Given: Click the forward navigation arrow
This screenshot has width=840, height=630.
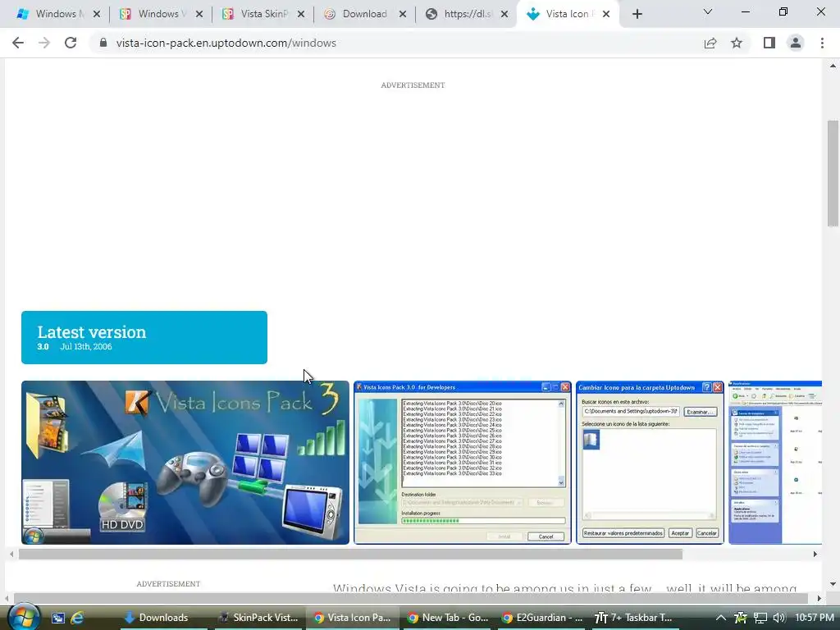Looking at the screenshot, I should click(44, 43).
